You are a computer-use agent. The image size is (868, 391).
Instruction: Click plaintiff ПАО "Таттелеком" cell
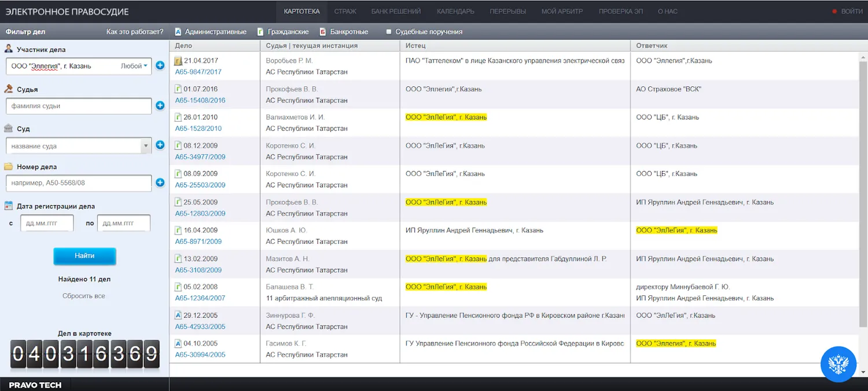tap(515, 61)
